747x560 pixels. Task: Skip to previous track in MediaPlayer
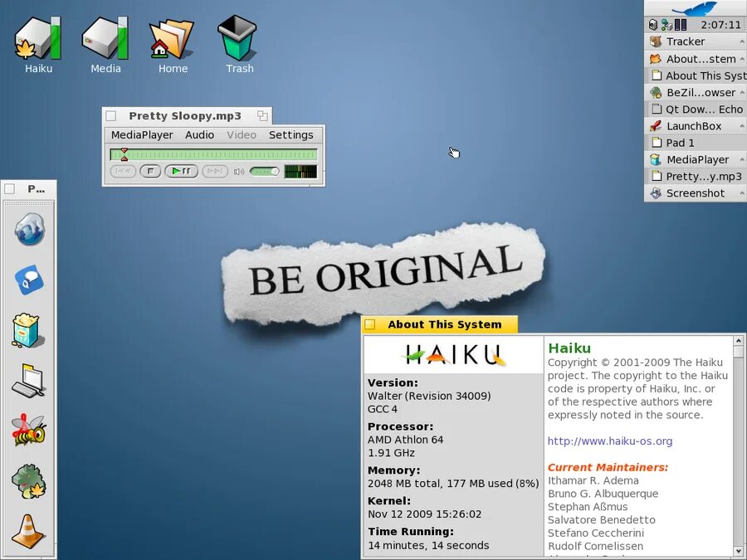point(123,172)
